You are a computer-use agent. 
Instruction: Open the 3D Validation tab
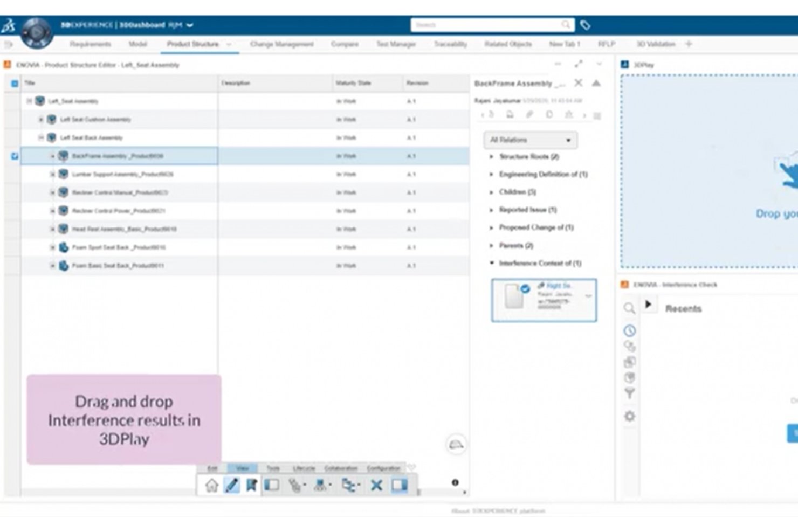coord(656,44)
